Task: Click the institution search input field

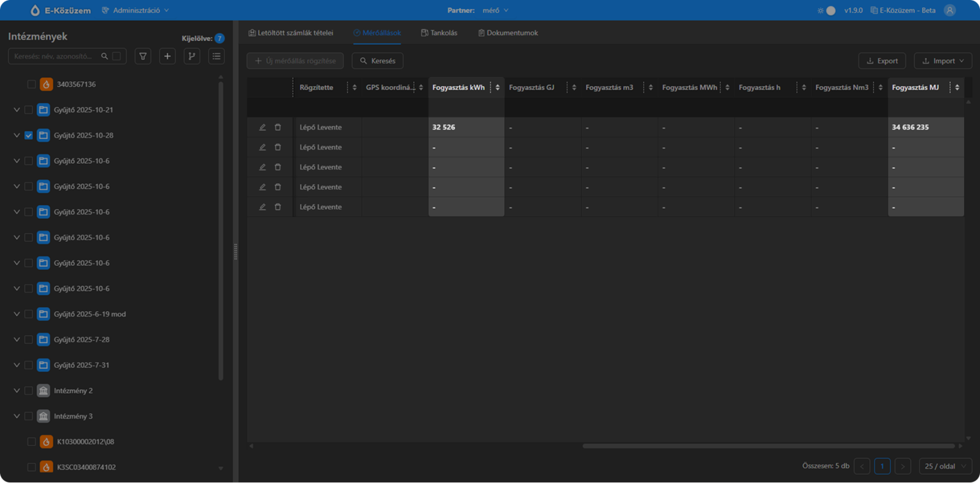Action: pos(54,57)
